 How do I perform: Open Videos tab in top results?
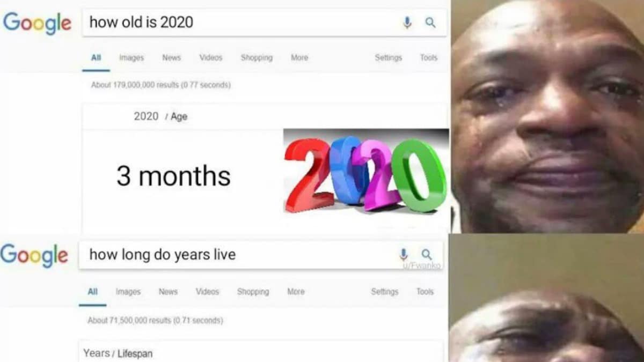(x=211, y=58)
